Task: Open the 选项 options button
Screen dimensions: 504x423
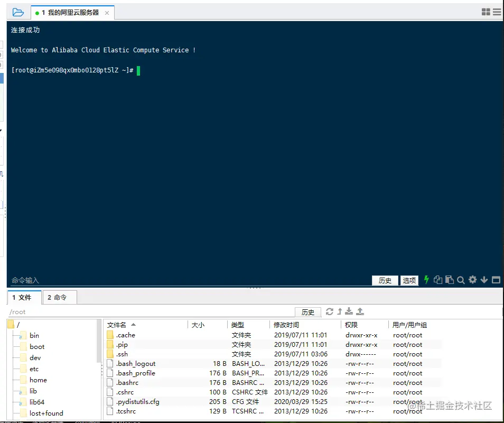Action: pyautogui.click(x=409, y=280)
